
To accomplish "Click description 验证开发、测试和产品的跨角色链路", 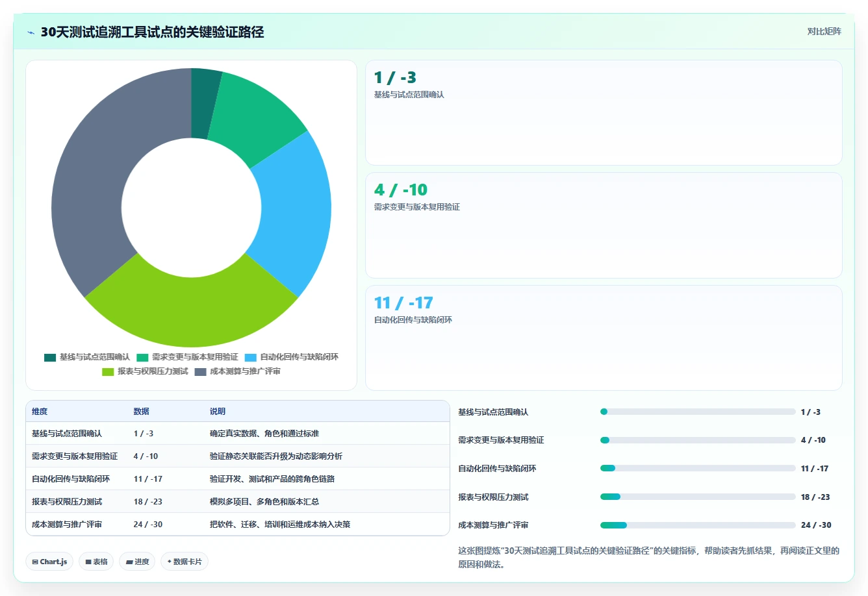I will [x=272, y=479].
